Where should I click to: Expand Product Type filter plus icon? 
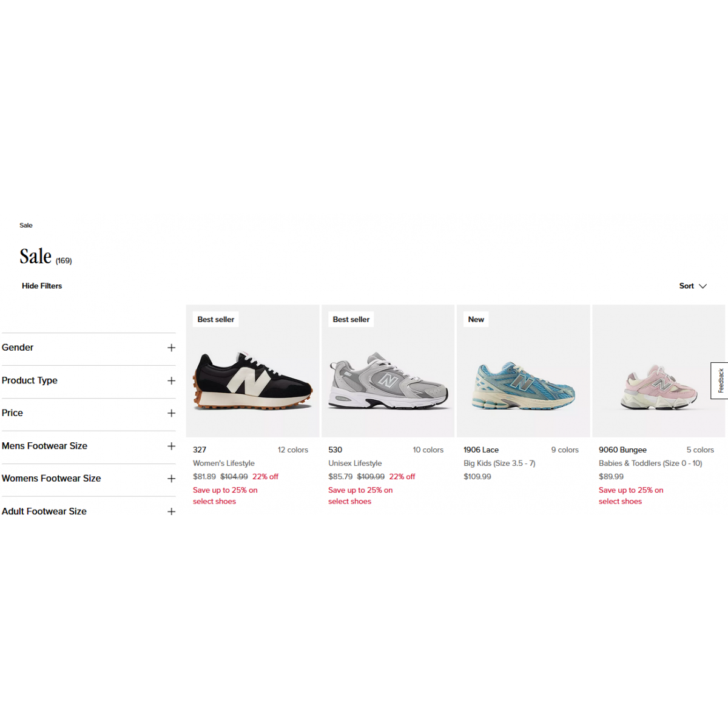171,381
